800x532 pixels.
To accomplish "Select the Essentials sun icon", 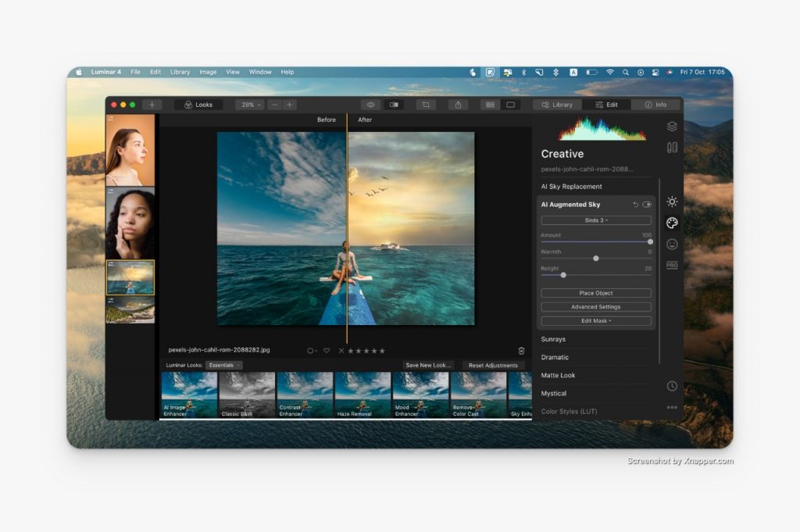I will 672,202.
